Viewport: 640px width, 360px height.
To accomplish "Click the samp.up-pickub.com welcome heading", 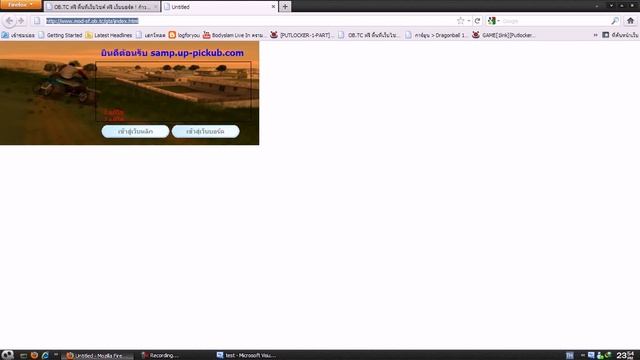I will point(172,53).
